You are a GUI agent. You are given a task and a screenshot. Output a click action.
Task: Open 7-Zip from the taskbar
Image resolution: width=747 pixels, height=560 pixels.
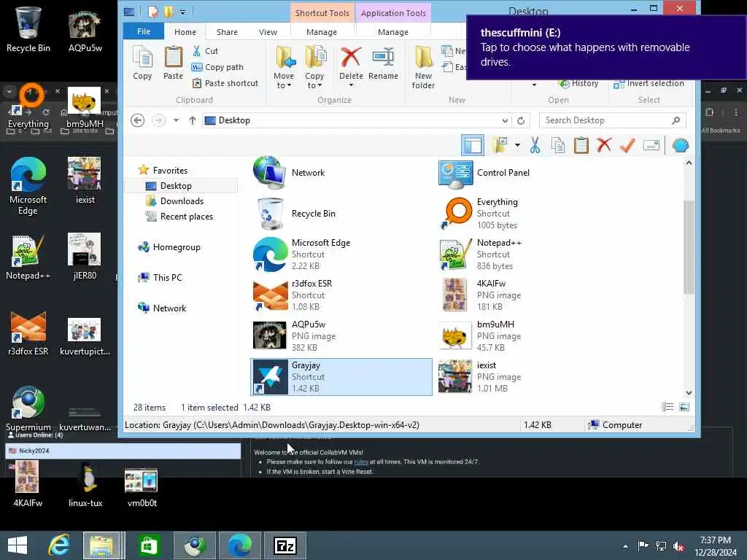(285, 545)
